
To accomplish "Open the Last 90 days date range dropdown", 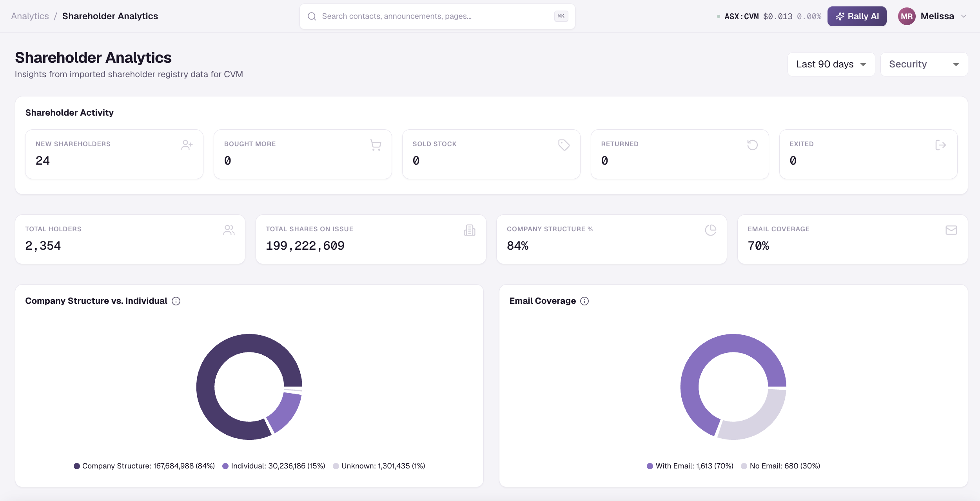I will tap(831, 64).
